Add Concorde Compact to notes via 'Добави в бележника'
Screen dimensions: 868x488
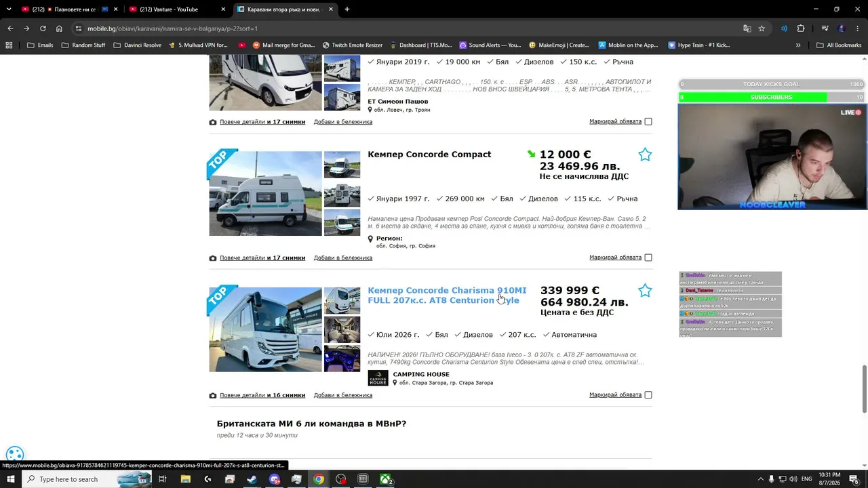tap(343, 258)
